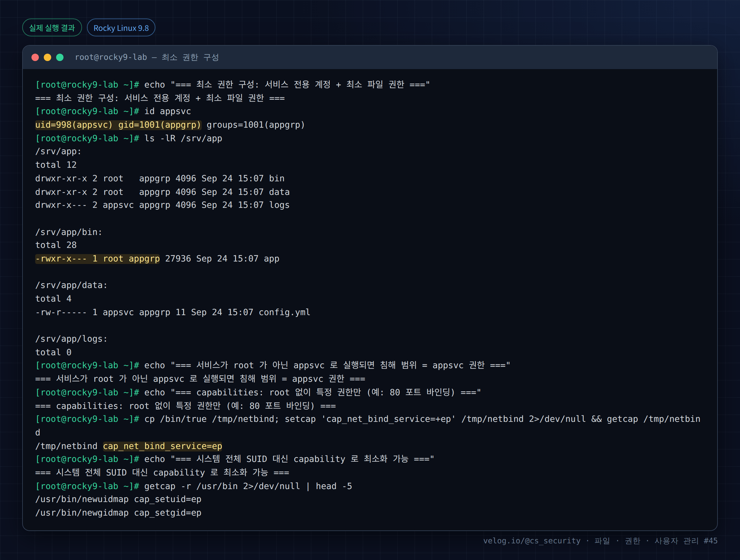The image size is (740, 560).
Task: Click the green maximize dot in terminal title bar
Action: 60,57
